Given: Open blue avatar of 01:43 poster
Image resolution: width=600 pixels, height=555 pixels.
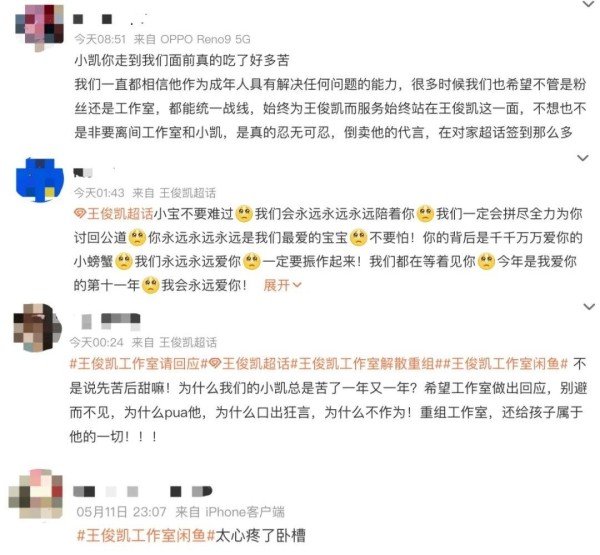Looking at the screenshot, I should [40, 180].
